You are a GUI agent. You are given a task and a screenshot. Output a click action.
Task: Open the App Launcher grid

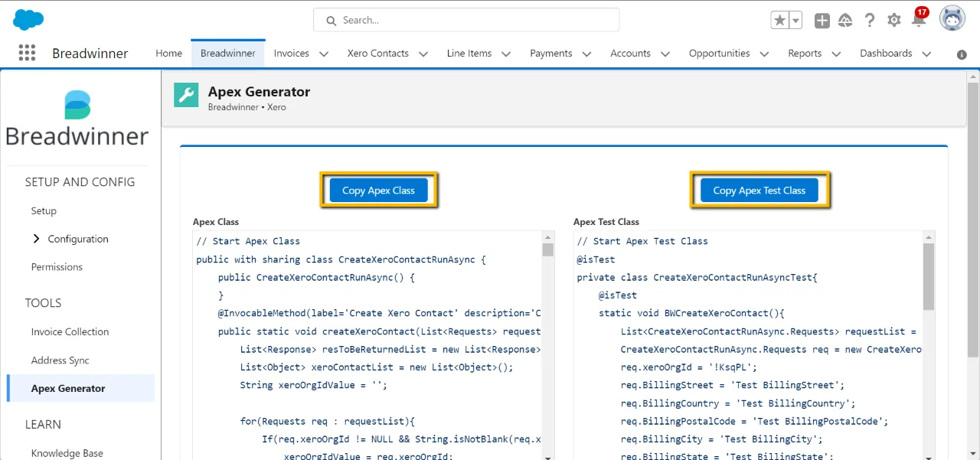(x=27, y=53)
